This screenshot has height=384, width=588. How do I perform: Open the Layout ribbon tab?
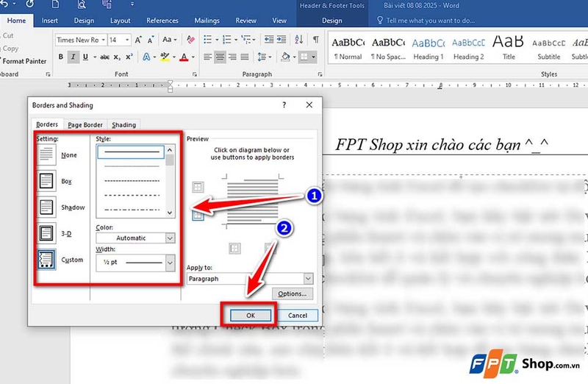[x=120, y=21]
